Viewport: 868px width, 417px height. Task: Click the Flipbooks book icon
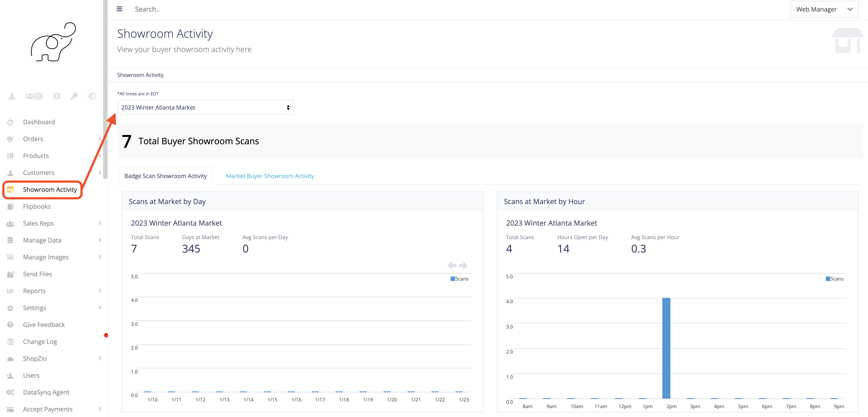coord(10,207)
